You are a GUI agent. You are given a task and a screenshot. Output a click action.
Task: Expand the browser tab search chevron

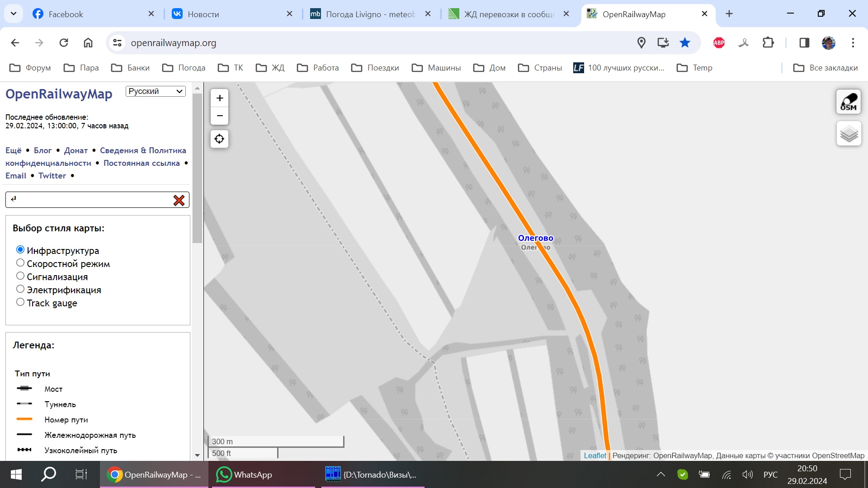[x=14, y=14]
